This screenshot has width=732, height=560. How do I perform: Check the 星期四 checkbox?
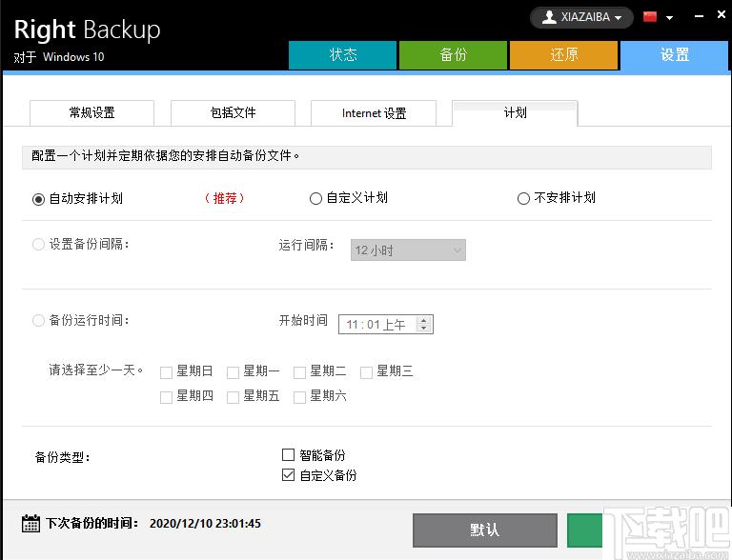click(166, 397)
